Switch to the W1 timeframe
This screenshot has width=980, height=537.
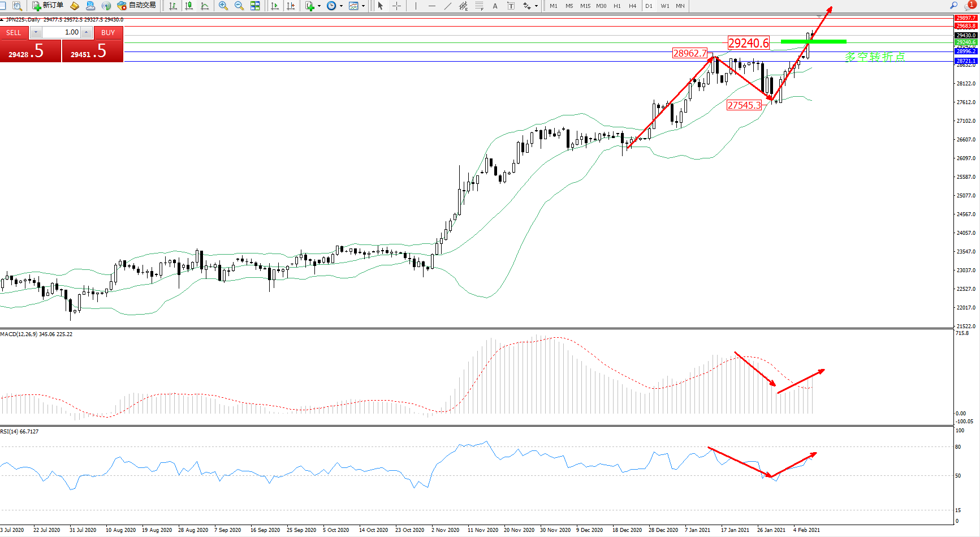point(664,6)
